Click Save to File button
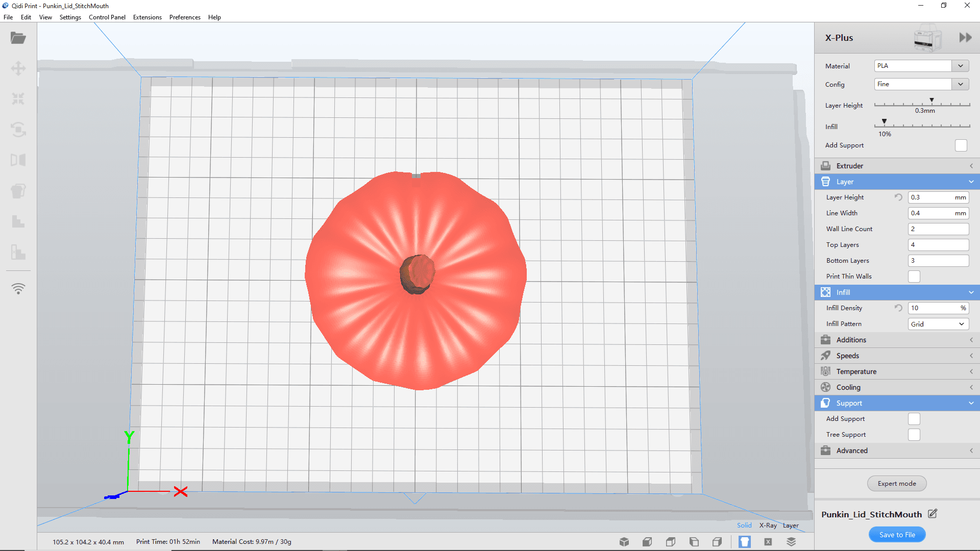 click(x=896, y=535)
